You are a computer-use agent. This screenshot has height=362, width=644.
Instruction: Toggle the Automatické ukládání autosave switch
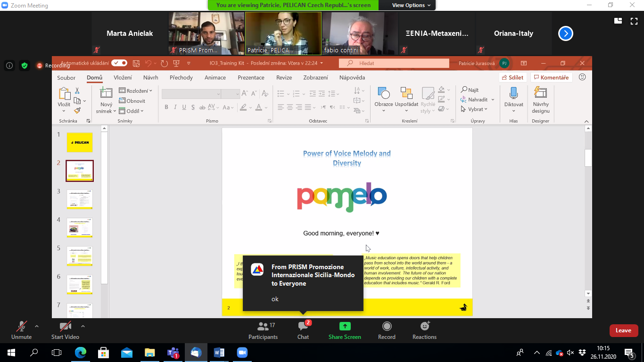coord(119,63)
